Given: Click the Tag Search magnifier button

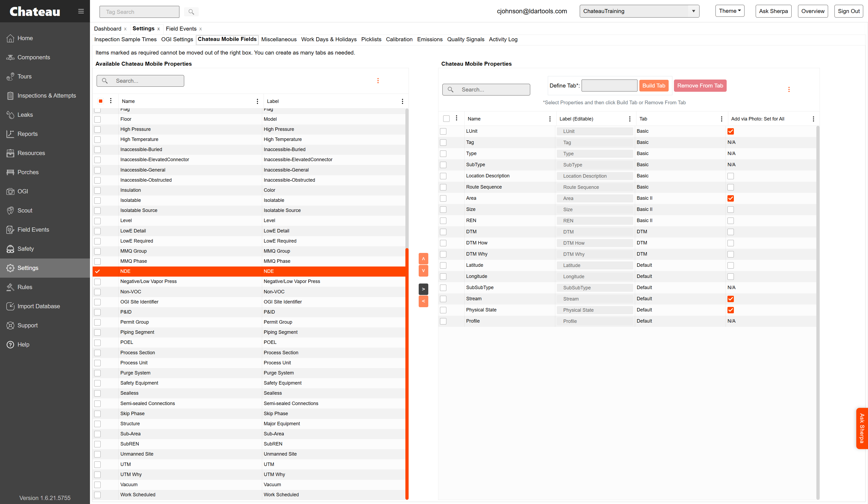Looking at the screenshot, I should point(191,12).
